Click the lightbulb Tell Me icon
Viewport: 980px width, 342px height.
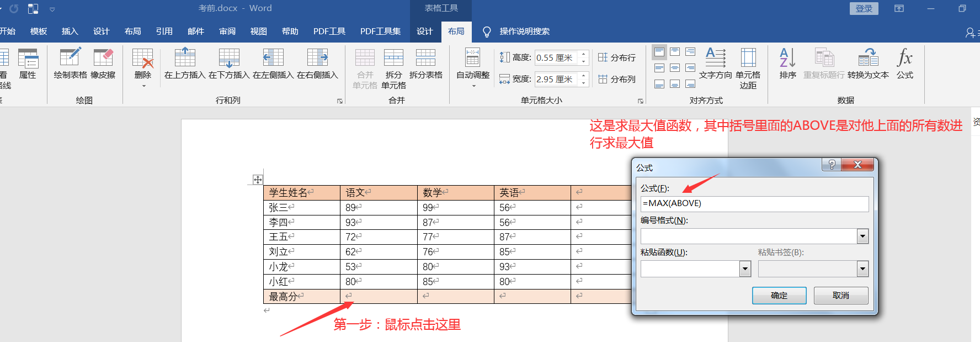487,32
